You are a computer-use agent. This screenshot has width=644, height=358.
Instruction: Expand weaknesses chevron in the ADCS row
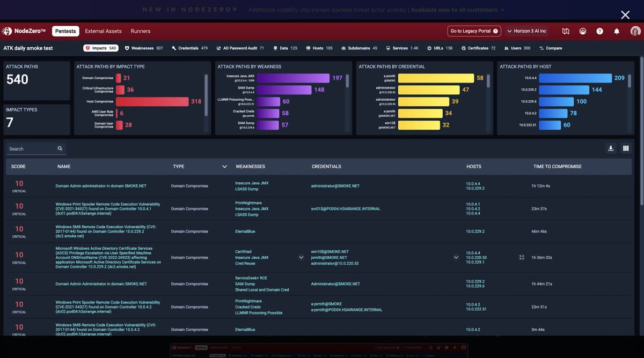click(x=301, y=257)
